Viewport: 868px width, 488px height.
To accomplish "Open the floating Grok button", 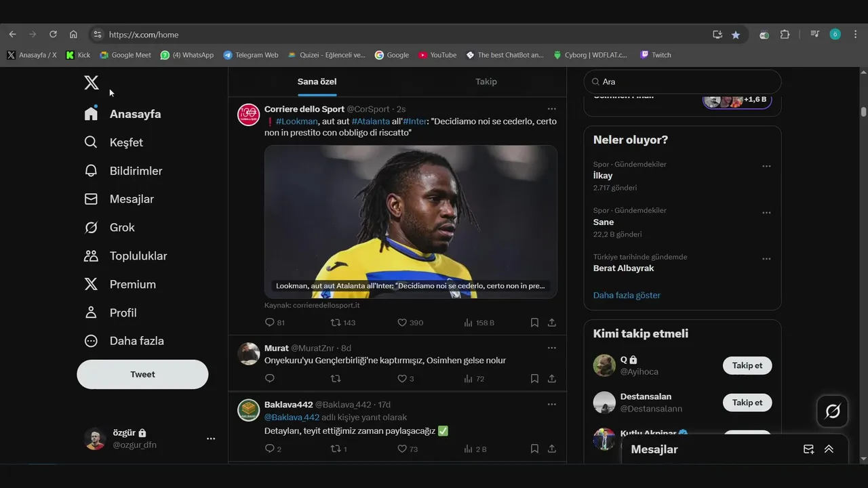I will [833, 411].
